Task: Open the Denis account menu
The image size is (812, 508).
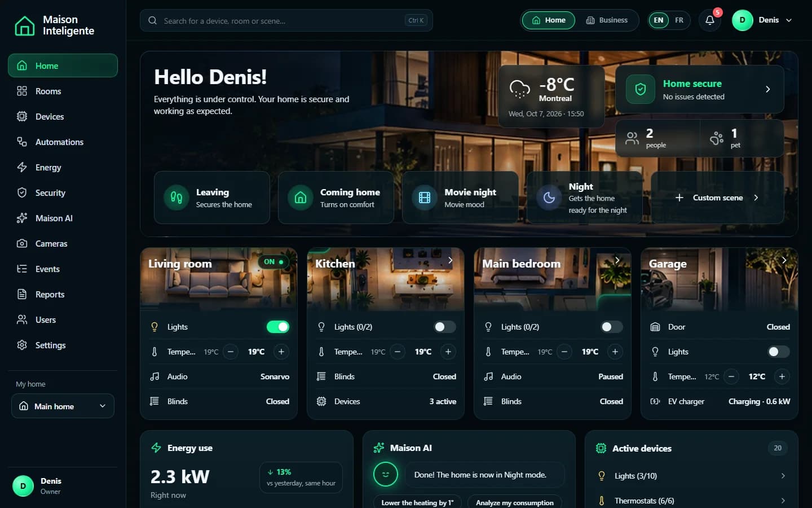Action: click(762, 20)
